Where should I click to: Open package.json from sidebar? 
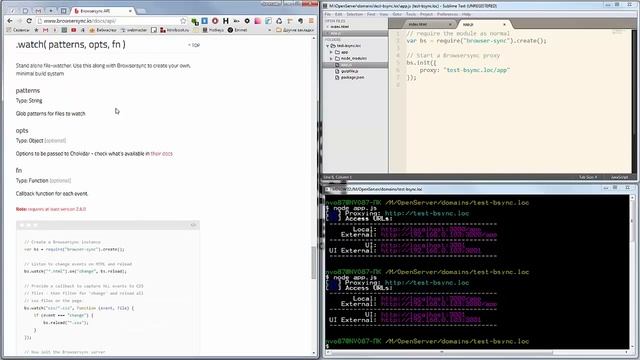[352, 77]
